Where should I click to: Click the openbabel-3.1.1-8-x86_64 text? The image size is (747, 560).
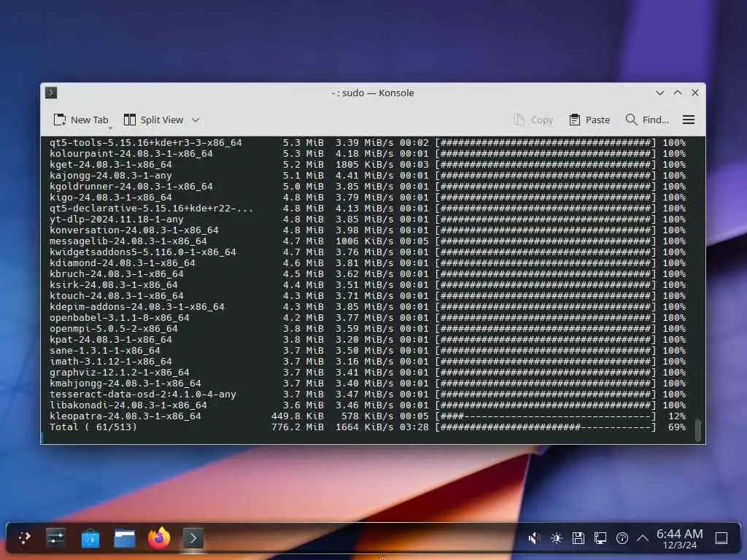[119, 318]
